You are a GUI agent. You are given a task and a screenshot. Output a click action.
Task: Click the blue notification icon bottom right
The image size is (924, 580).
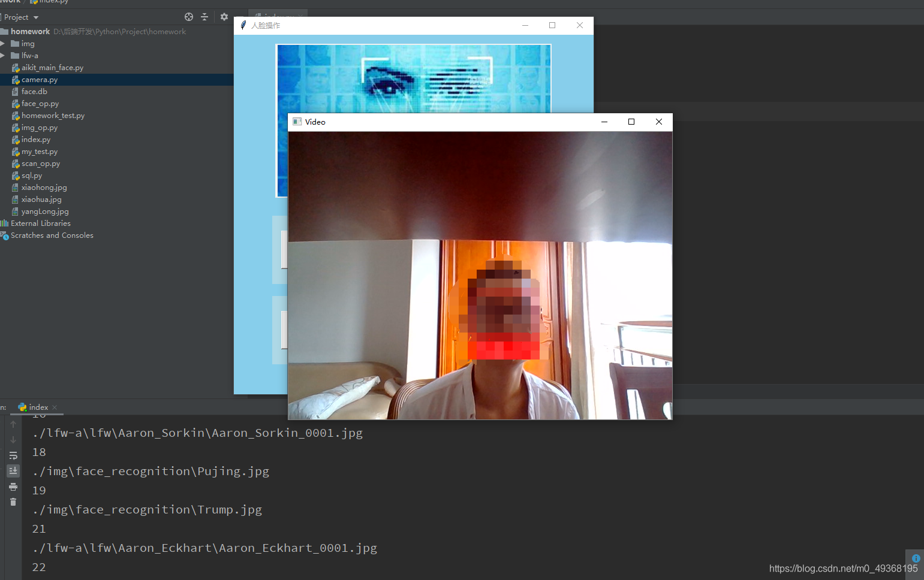click(x=916, y=558)
